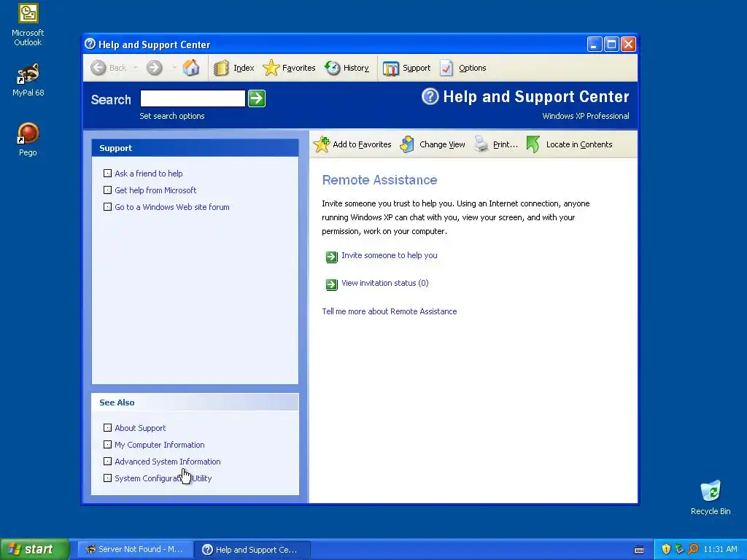
Task: Open the Windows start menu
Action: coord(35,549)
